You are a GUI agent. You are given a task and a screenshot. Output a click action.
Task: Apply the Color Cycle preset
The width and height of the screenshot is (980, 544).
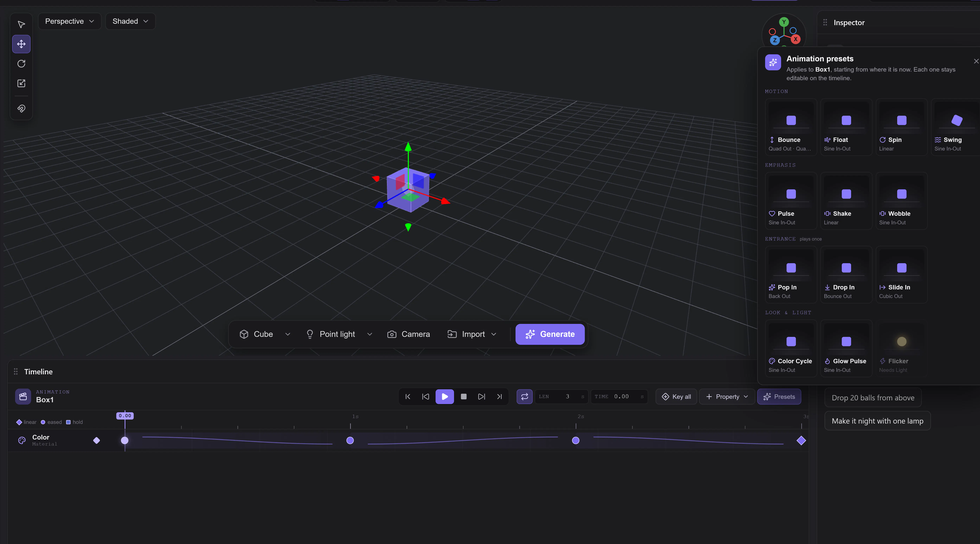pos(791,348)
